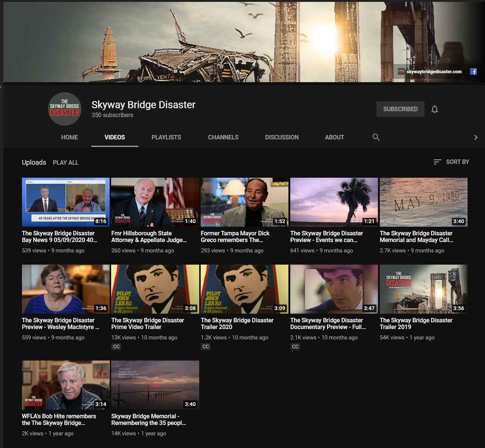Open 'Preview - Events we can...' video title
Screen dimensions: 485x448
coord(327,236)
